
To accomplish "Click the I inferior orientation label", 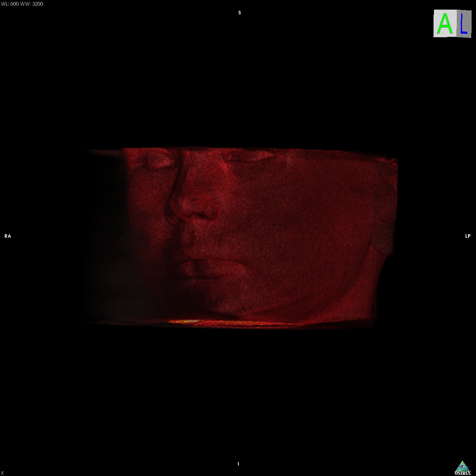I will (x=238, y=464).
